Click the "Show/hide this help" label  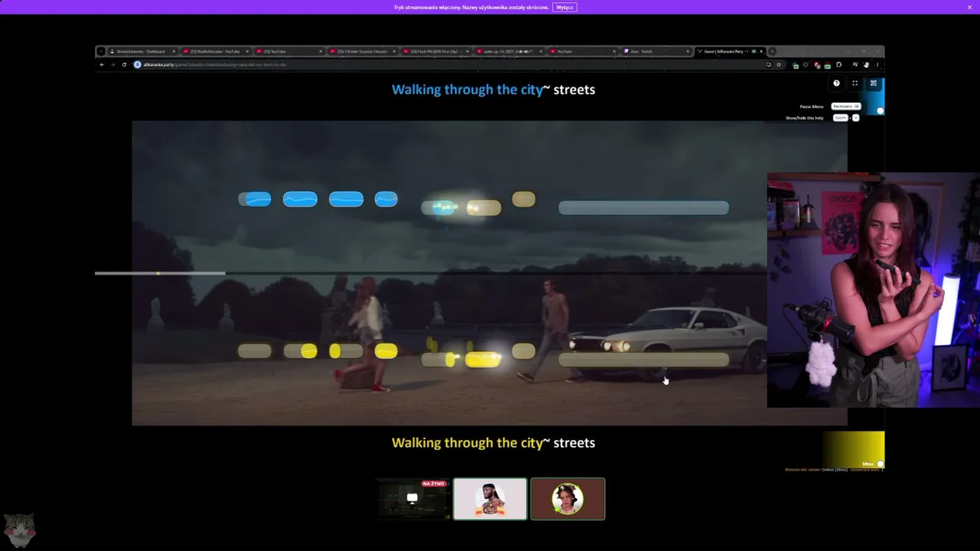[805, 118]
